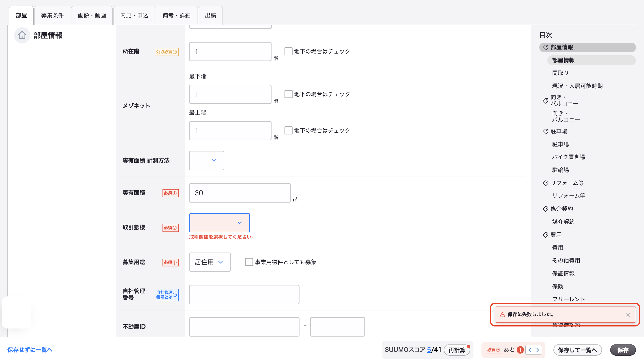Check 地下の場合はチェック for 所在階
The image size is (644, 363).
pos(288,51)
